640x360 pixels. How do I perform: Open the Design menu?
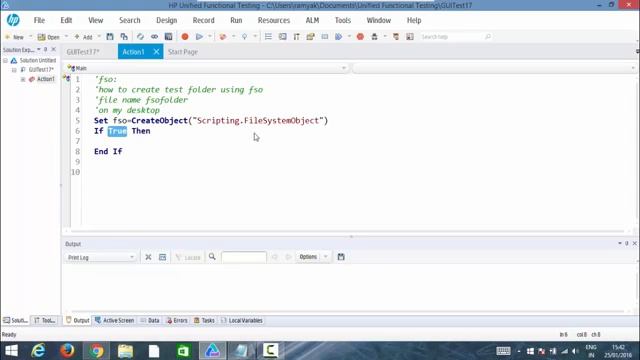(167, 20)
